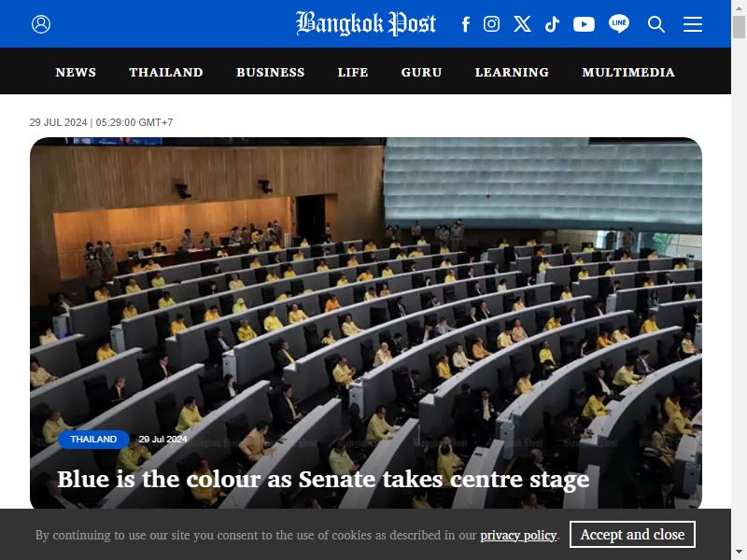
Task: Open the TikTok icon
Action: tap(552, 24)
